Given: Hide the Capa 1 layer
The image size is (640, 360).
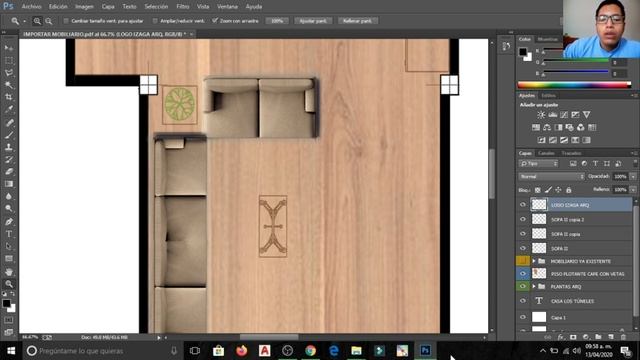Looking at the screenshot, I should pyautogui.click(x=523, y=317).
